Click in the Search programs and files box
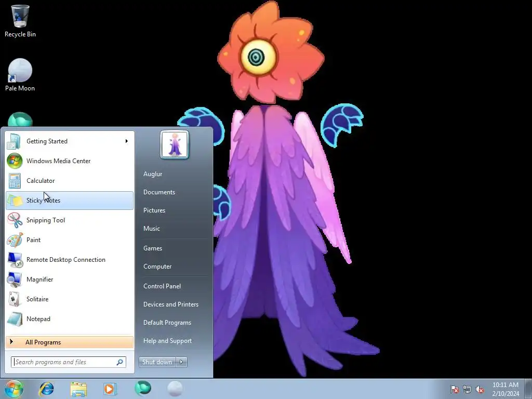 point(69,362)
